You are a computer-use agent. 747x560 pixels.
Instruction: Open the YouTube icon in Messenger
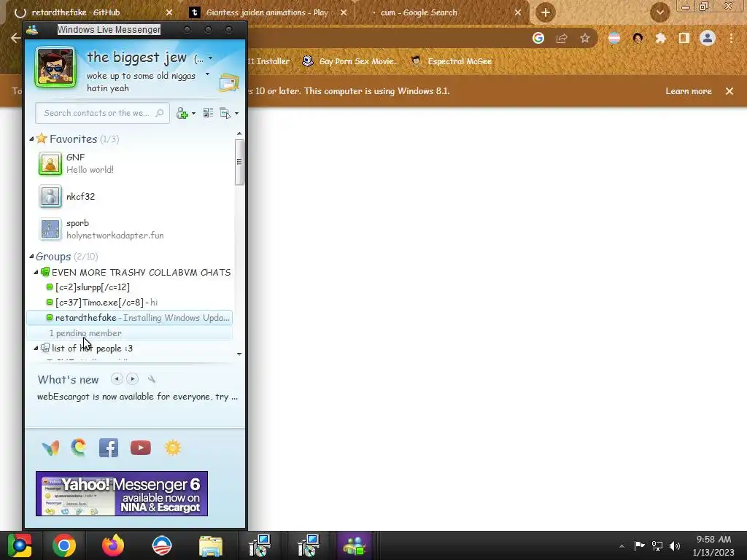pos(141,448)
